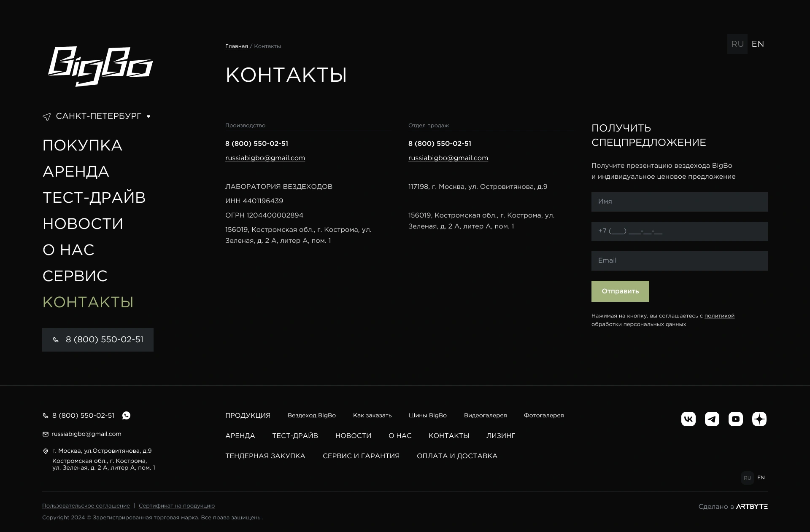Click the four-point star social icon
The image size is (810, 532).
pos(759,419)
